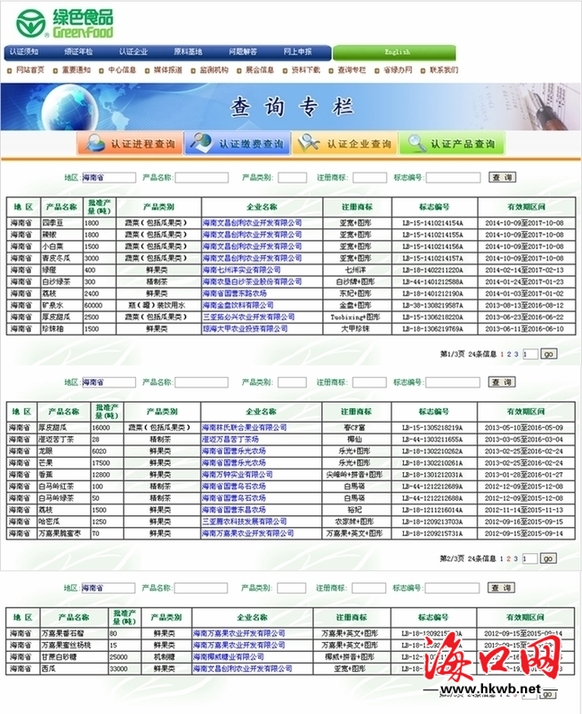Screen dimensions: 582x714
Task: Open 海南七洲洋实业有限公司 link
Action: (242, 270)
